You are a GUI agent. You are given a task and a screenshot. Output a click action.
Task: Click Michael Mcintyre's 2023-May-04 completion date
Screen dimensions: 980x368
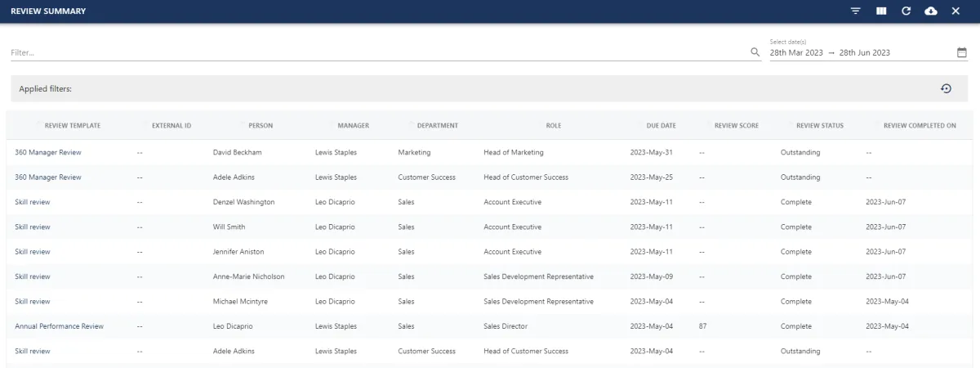point(887,301)
